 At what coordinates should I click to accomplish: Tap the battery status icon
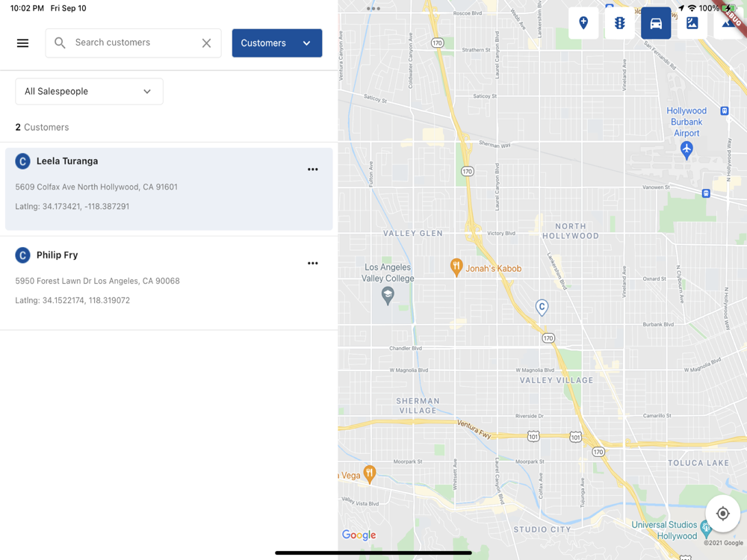point(729,8)
